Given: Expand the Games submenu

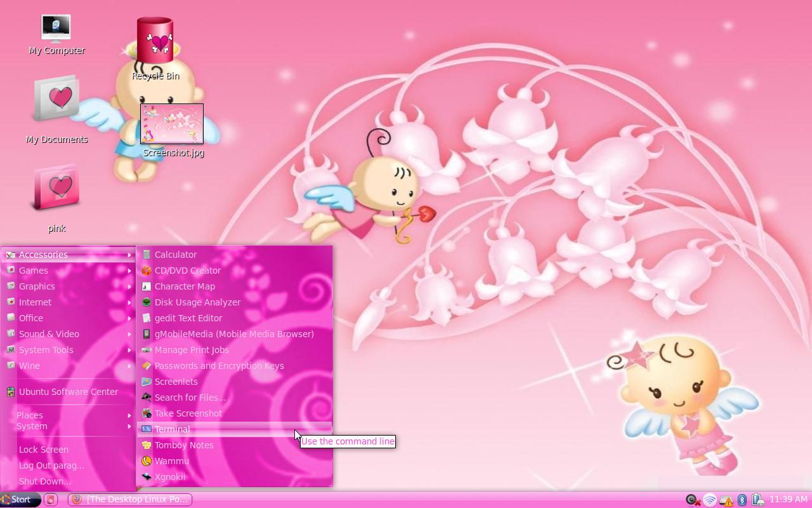Looking at the screenshot, I should tap(33, 270).
